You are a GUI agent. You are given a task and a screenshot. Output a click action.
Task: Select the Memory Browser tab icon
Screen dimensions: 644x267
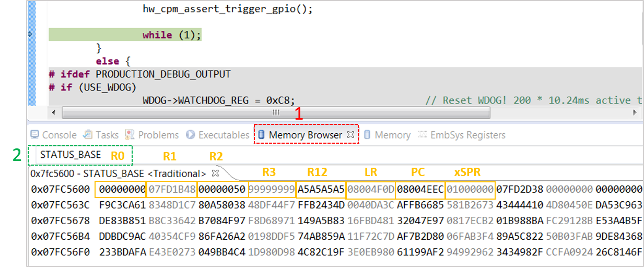(x=262, y=135)
